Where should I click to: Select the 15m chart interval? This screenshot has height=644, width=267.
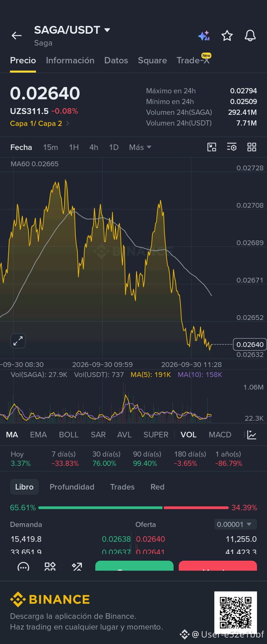(x=50, y=147)
